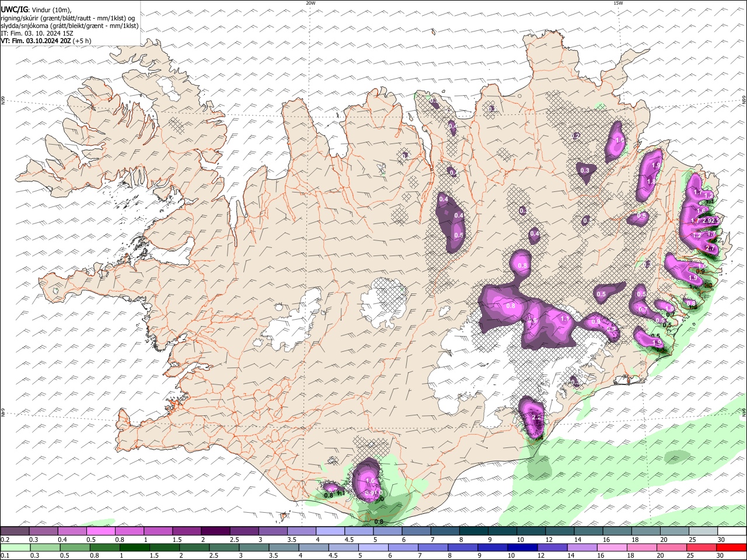Image resolution: width=747 pixels, height=560 pixels.
Task: Click the 'UWC/IG: Vindur (10m)' title line
Action: pyautogui.click(x=36, y=9)
